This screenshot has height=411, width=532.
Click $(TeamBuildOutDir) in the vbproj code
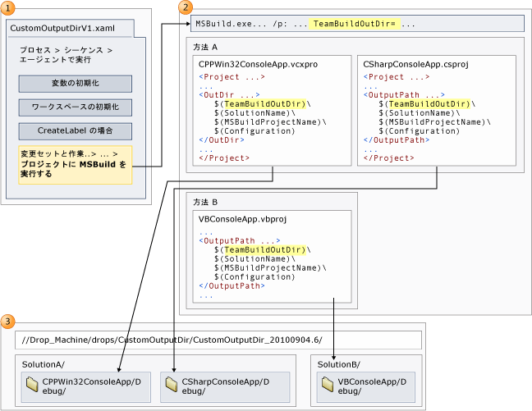[260, 250]
